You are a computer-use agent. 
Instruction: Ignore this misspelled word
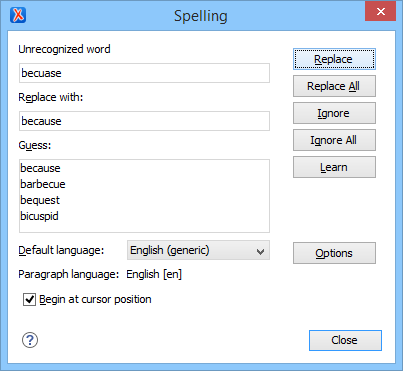click(x=334, y=113)
